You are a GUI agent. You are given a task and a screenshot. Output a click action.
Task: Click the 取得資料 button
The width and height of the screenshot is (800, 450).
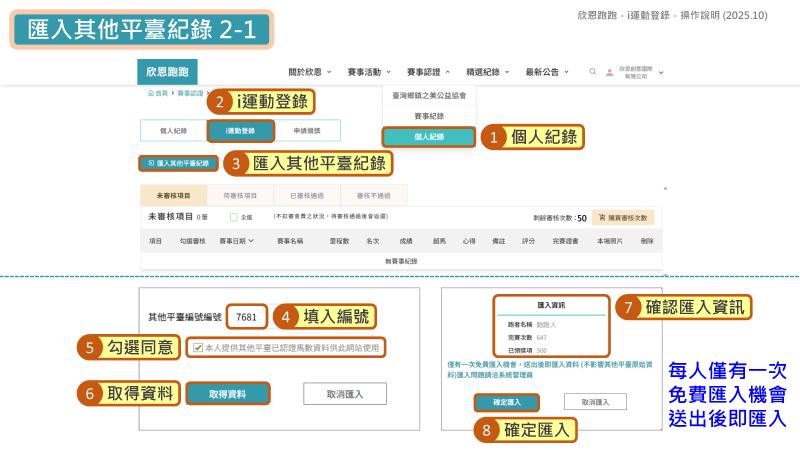click(x=227, y=394)
